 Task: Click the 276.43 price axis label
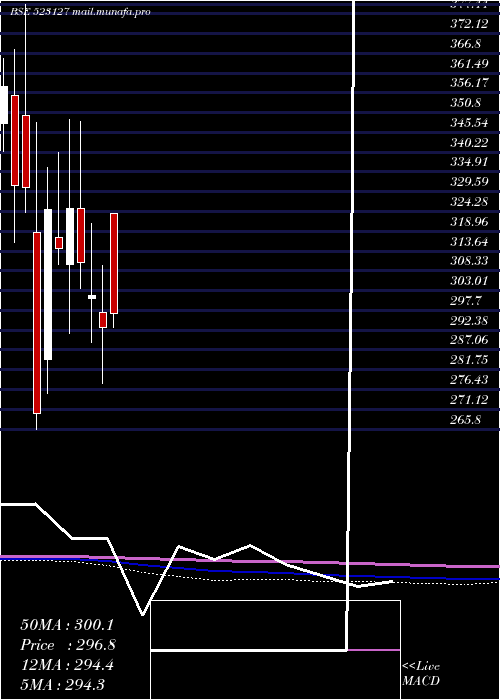click(x=469, y=380)
